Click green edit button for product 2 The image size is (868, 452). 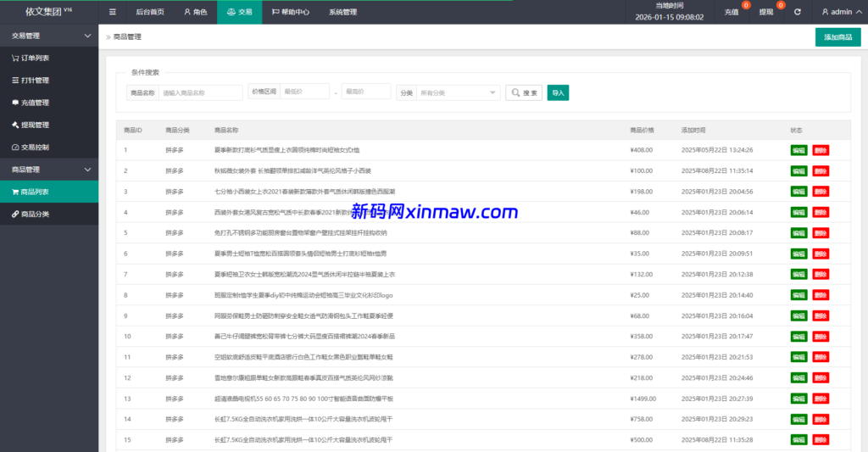pos(798,170)
